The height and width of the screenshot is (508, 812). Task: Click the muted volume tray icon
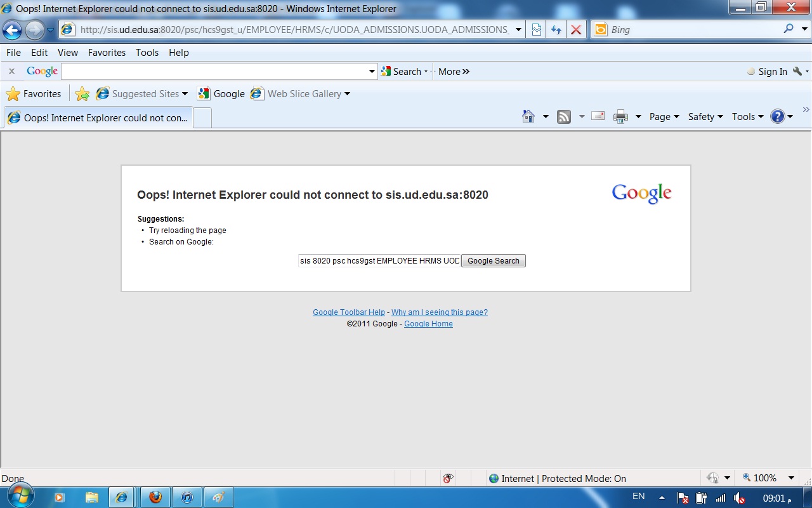pyautogui.click(x=740, y=498)
